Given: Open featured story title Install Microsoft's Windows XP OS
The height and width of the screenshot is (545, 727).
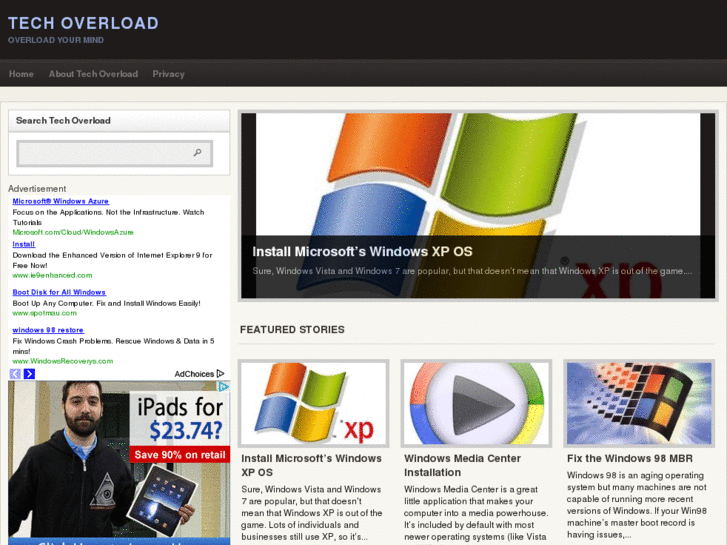Looking at the screenshot, I should pos(311,465).
